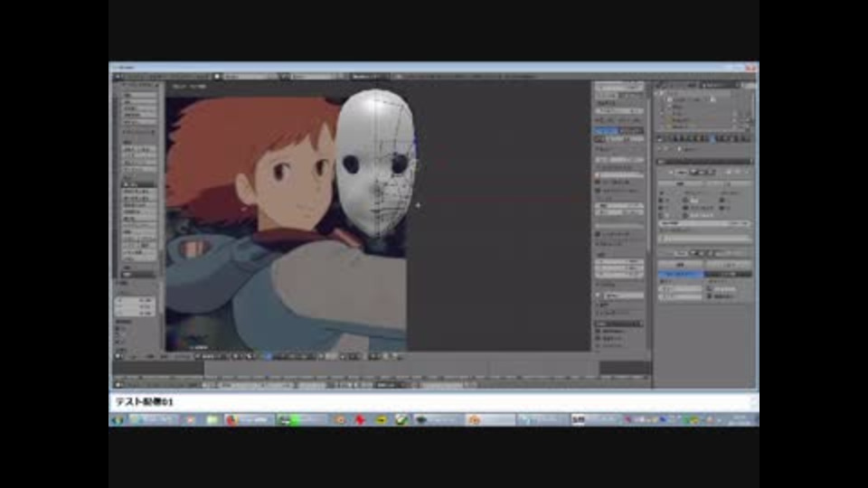Toggle Mirror modifier texture U checkbox
The width and height of the screenshot is (868, 488).
722,201
